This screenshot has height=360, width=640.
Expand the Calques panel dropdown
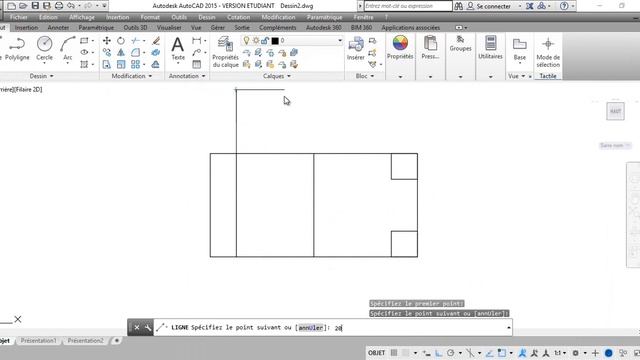[277, 76]
